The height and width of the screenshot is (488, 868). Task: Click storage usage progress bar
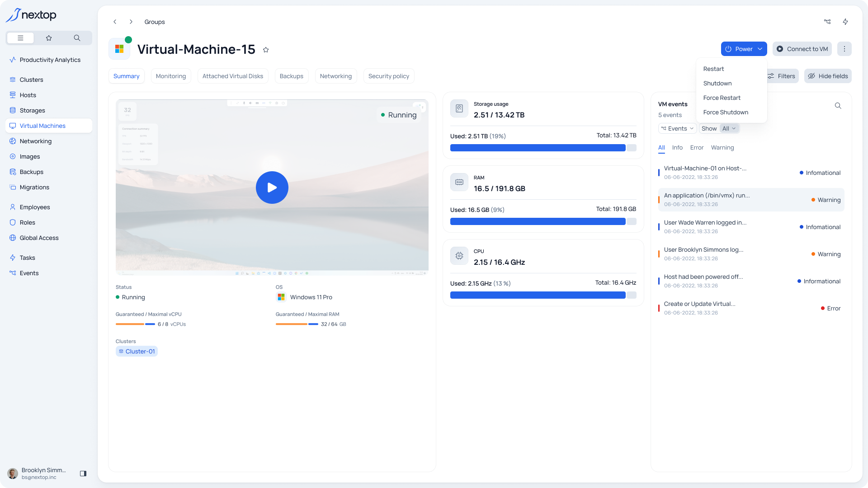(543, 148)
